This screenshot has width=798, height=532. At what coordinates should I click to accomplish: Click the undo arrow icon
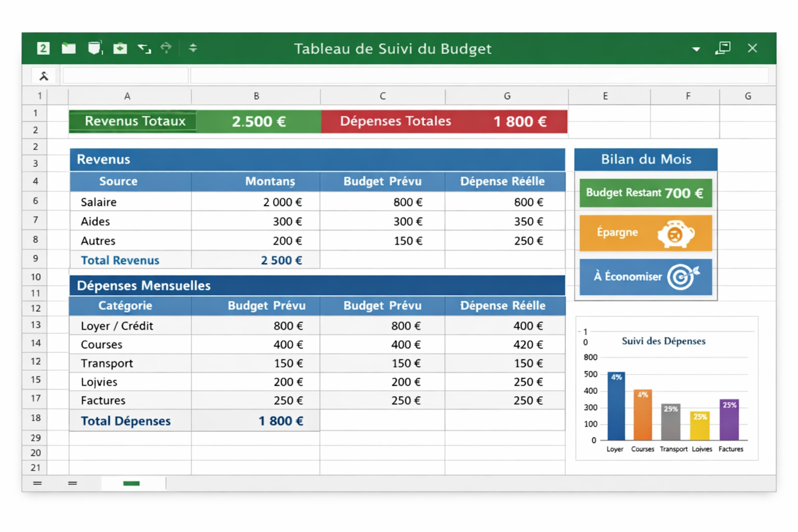144,48
